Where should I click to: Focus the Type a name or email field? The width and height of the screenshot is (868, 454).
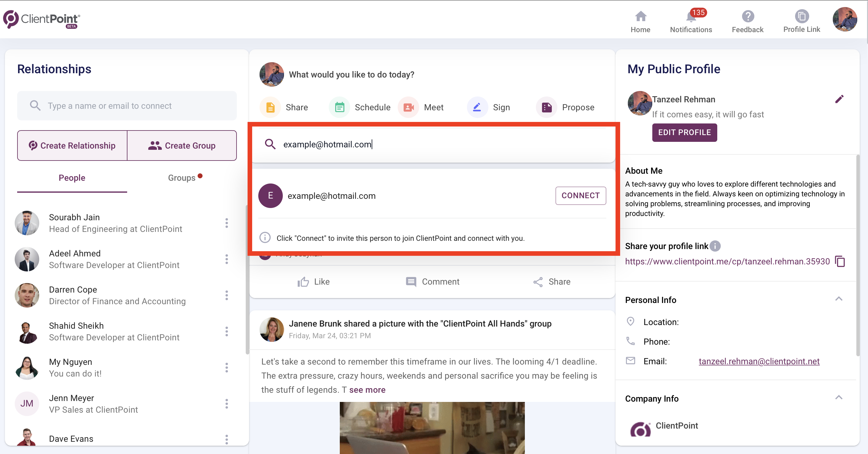point(127,106)
